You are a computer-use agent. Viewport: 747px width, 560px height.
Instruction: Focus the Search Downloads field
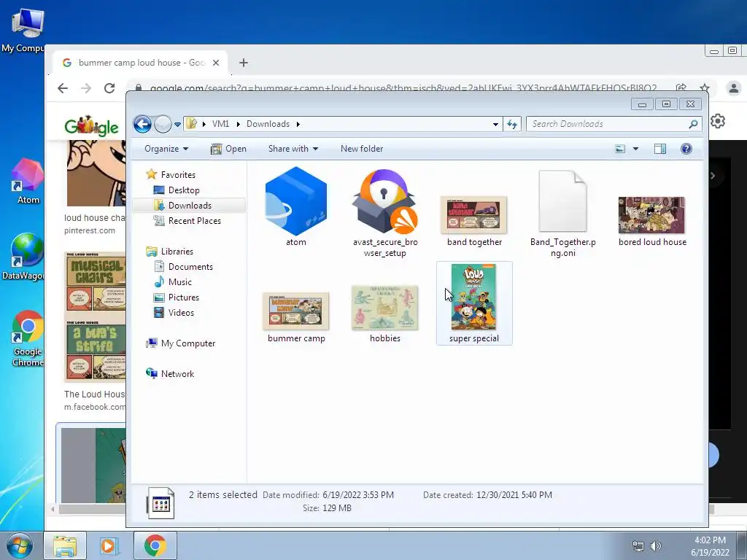[x=614, y=124]
